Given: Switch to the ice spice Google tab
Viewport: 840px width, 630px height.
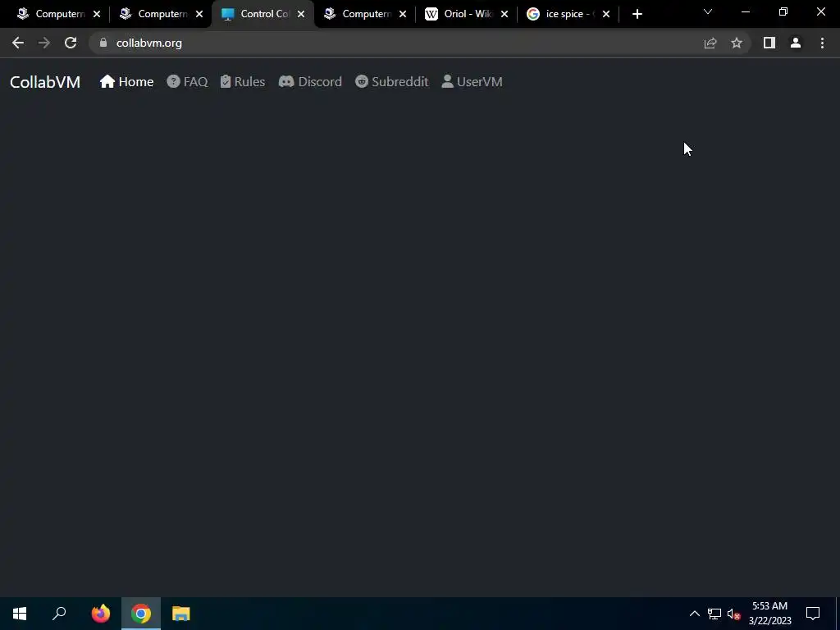Looking at the screenshot, I should [568, 15].
